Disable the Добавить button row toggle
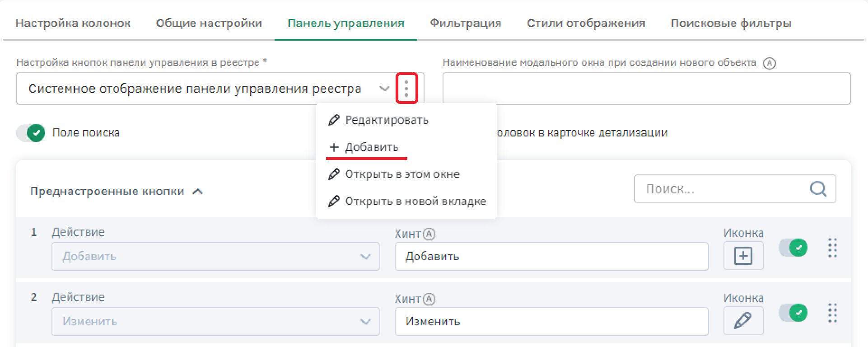Image resolution: width=868 pixels, height=347 pixels. (x=793, y=248)
